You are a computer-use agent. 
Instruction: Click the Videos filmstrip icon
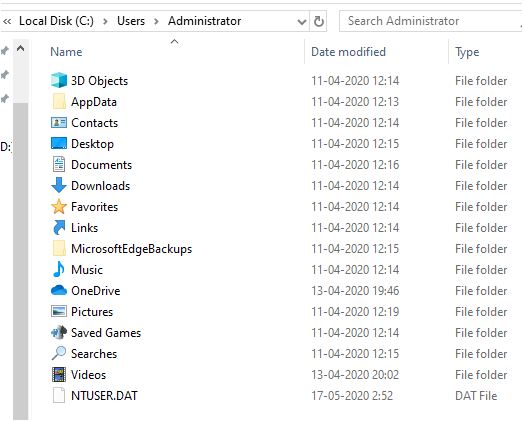(59, 374)
